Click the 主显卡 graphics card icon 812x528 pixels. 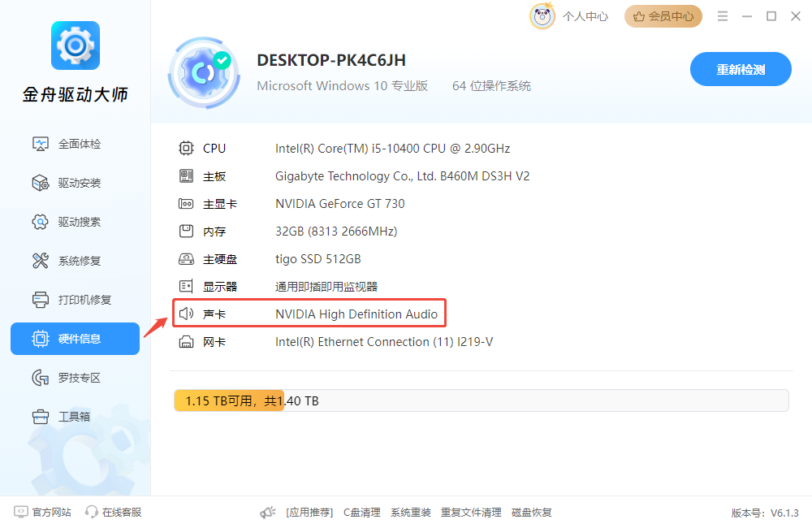coord(186,204)
